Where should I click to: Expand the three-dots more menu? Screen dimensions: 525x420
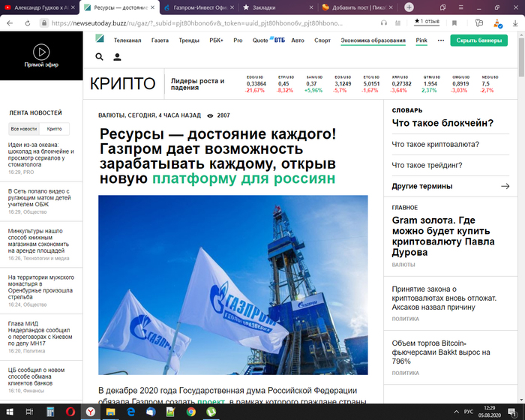440,40
